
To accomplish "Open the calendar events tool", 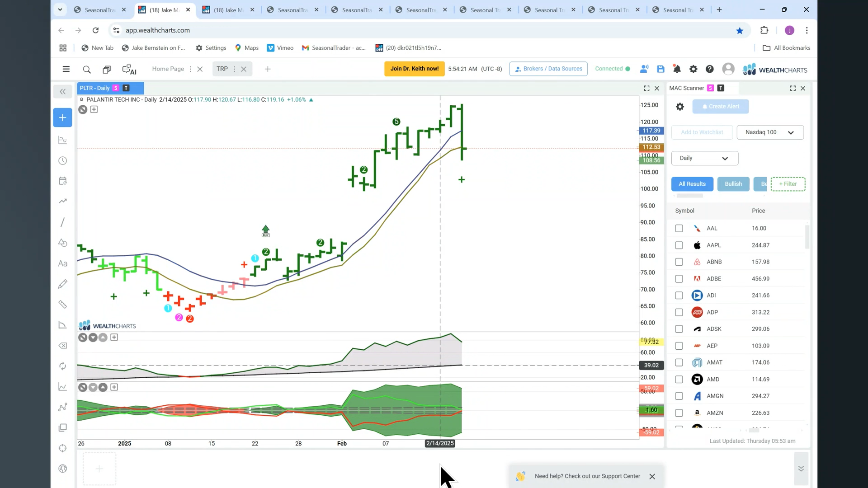I will 63,181.
